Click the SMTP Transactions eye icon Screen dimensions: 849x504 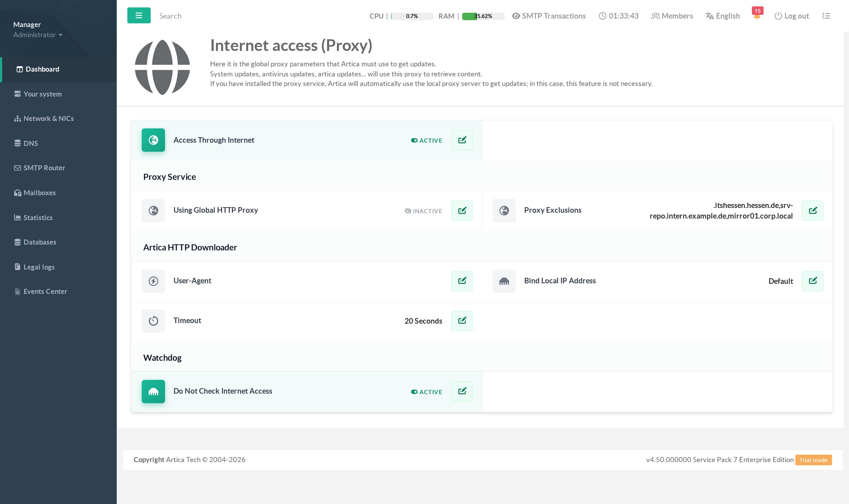(x=516, y=16)
